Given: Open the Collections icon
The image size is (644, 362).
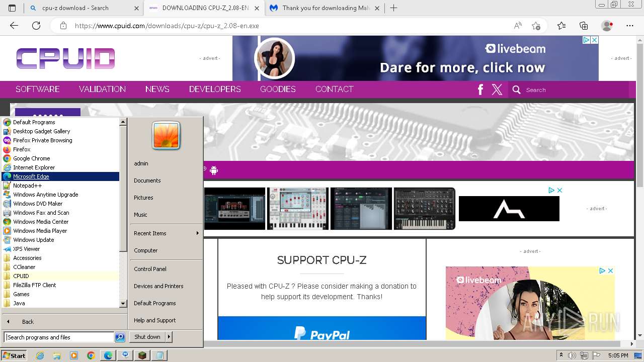Looking at the screenshot, I should pos(584,26).
